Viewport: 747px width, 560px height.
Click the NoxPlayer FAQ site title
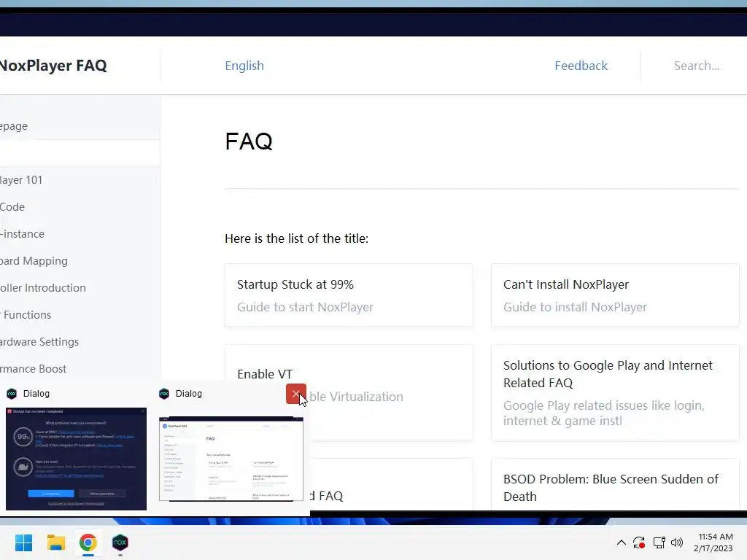click(53, 65)
